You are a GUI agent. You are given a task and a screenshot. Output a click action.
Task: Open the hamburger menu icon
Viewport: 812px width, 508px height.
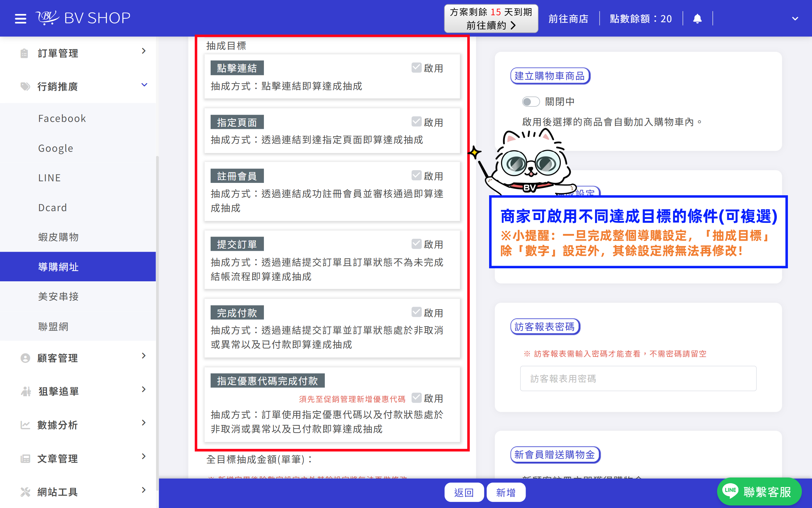[21, 18]
